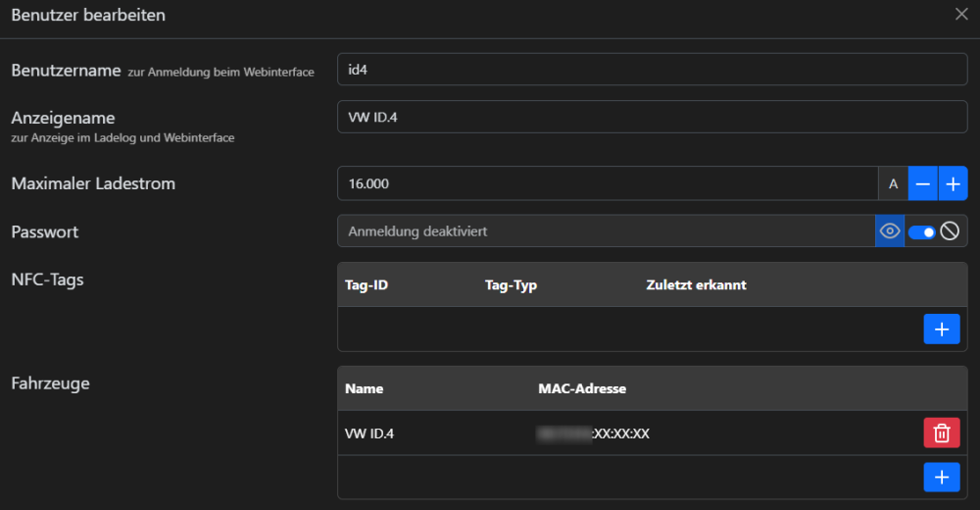The image size is (980, 510).
Task: Click the Passwort label
Action: pyautogui.click(x=45, y=231)
